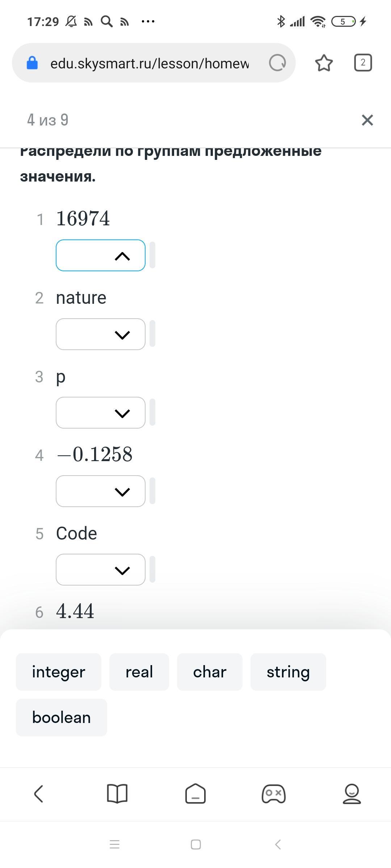Collapse the dropdown under 16974
Image resolution: width=391 pixels, height=868 pixels.
(101, 255)
